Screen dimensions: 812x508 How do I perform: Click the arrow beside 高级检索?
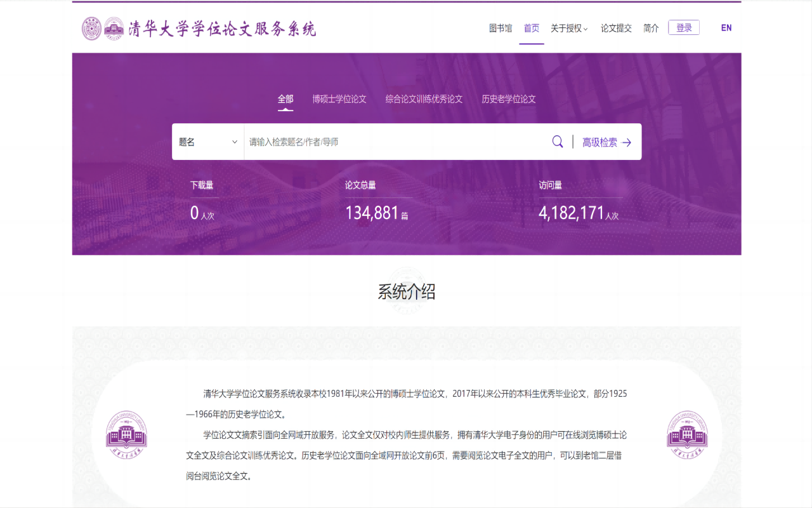click(627, 142)
